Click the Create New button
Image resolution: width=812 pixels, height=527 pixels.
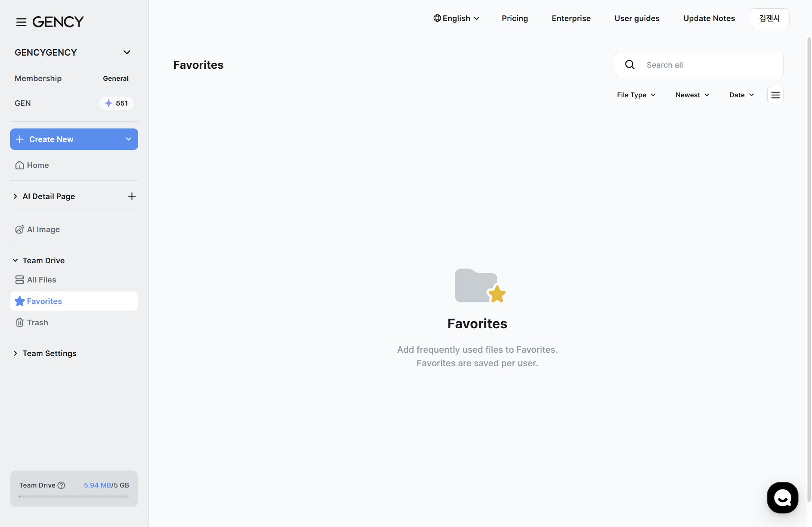(74, 139)
